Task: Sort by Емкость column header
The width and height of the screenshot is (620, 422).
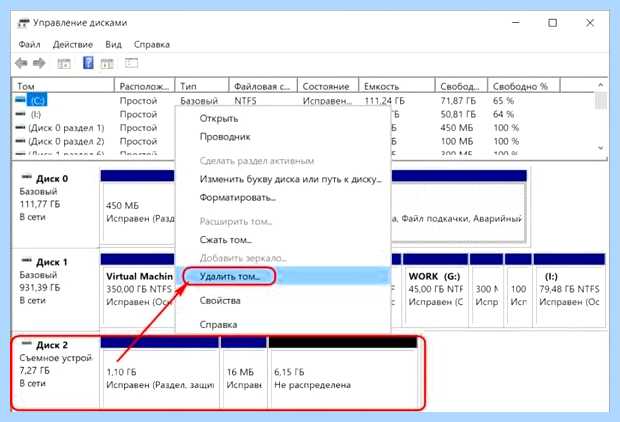Action: pyautogui.click(x=397, y=86)
